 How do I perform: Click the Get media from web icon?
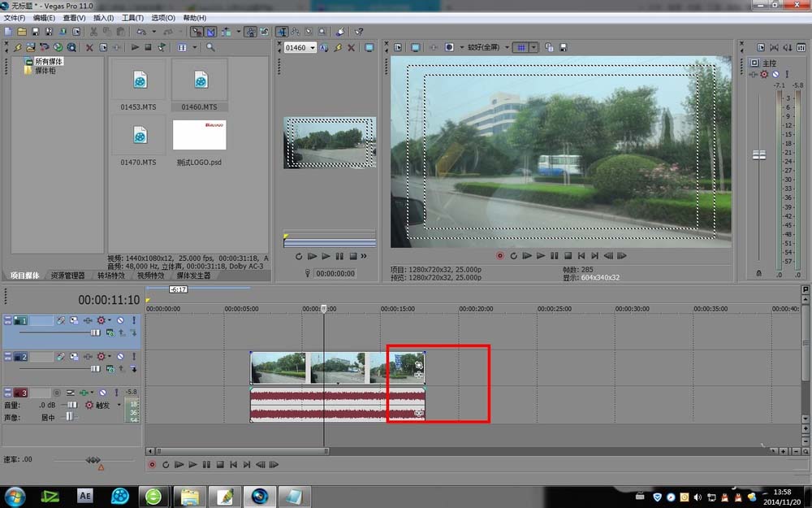click(58, 47)
